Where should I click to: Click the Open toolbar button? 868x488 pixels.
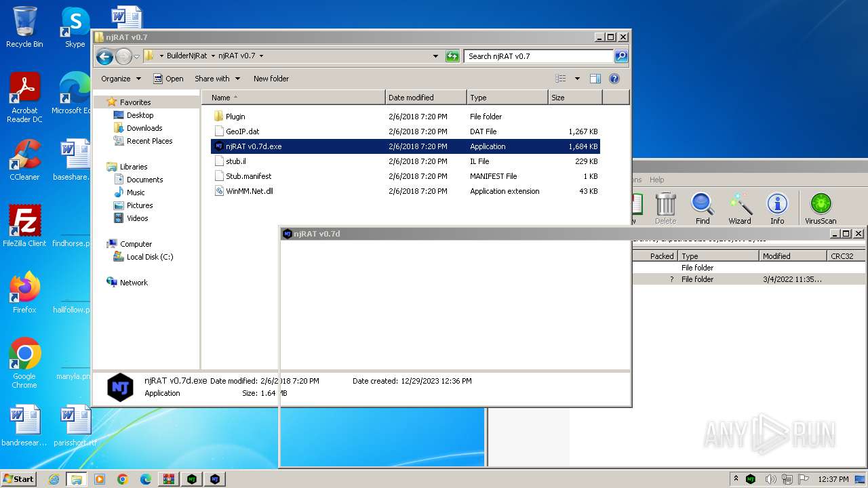168,79
